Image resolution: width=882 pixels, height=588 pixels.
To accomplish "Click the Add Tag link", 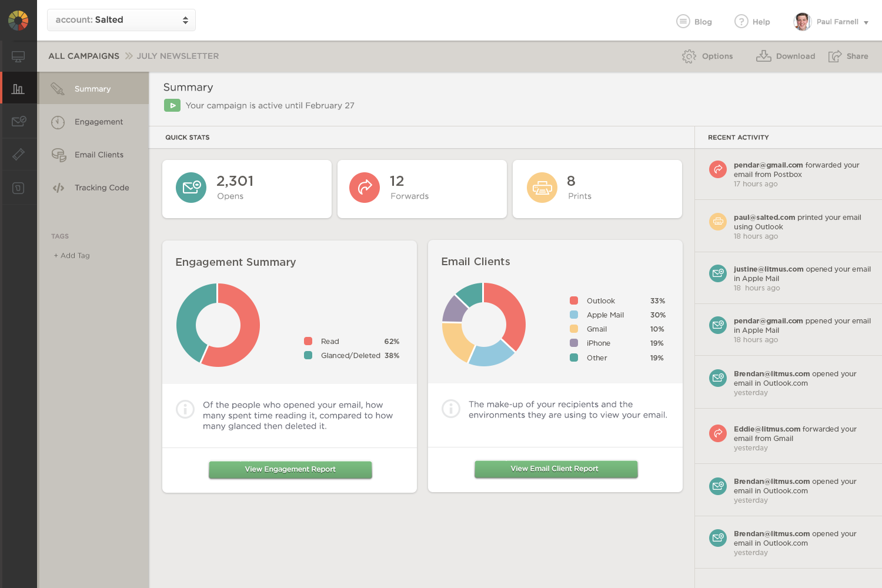I will [72, 256].
